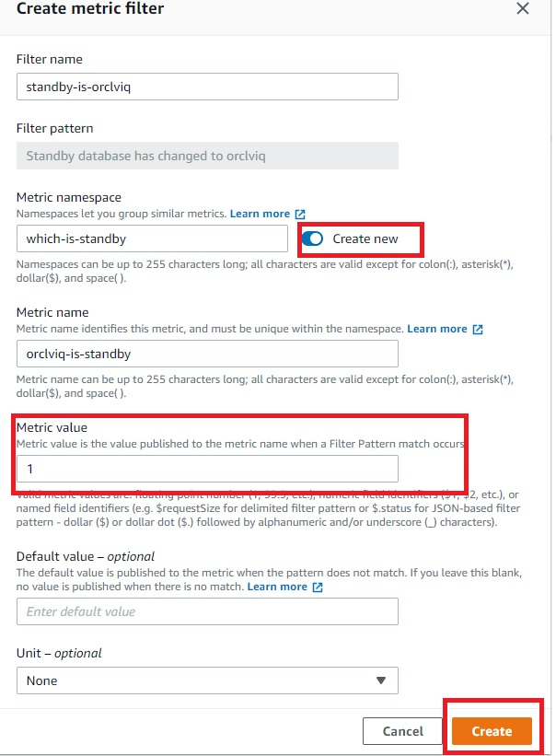Click inside the Metric value field showing 1
The image size is (556, 756).
207,468
